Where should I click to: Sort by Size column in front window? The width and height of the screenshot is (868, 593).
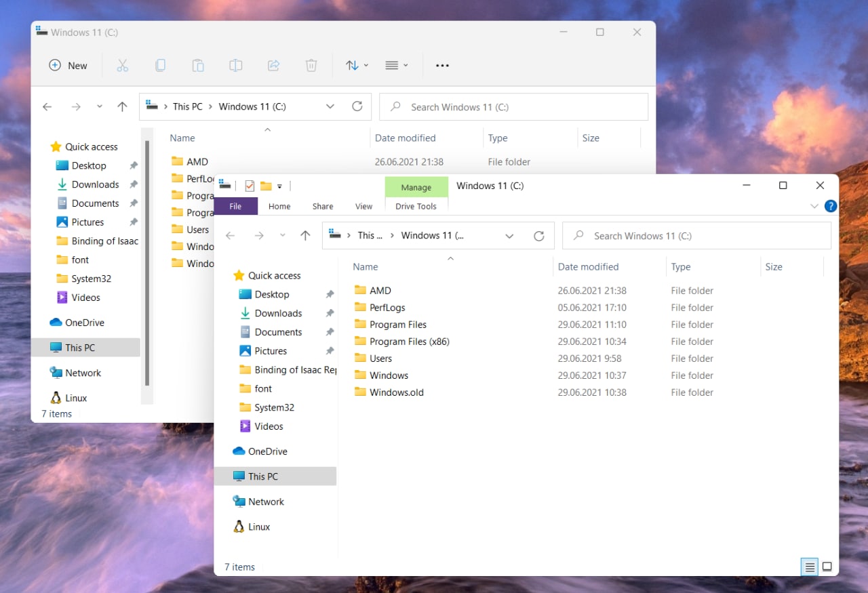click(x=774, y=266)
